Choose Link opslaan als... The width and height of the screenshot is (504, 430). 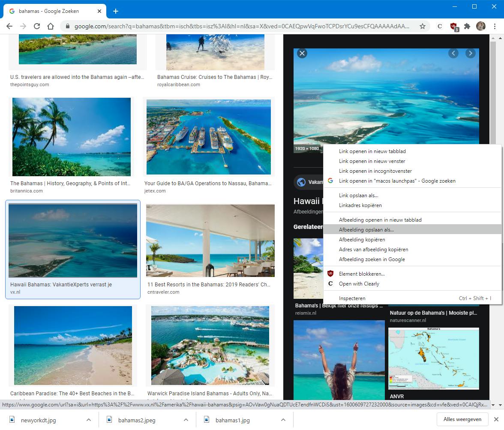point(412,195)
